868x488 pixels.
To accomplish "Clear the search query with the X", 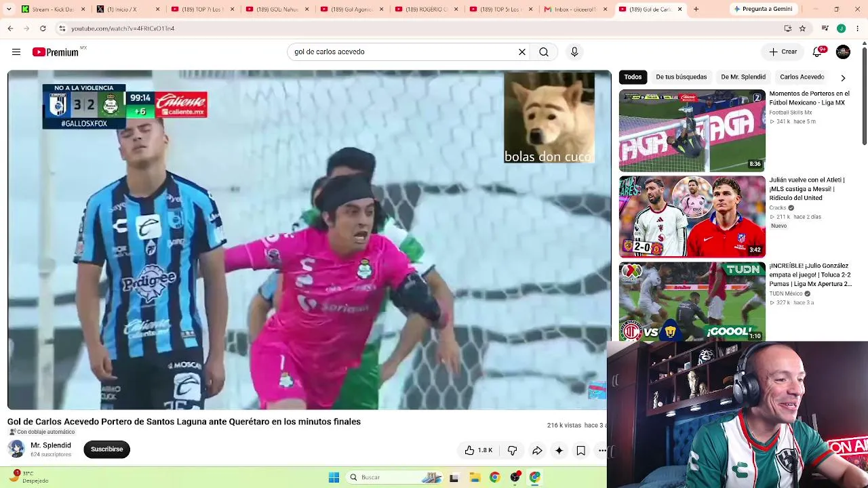I will click(522, 52).
